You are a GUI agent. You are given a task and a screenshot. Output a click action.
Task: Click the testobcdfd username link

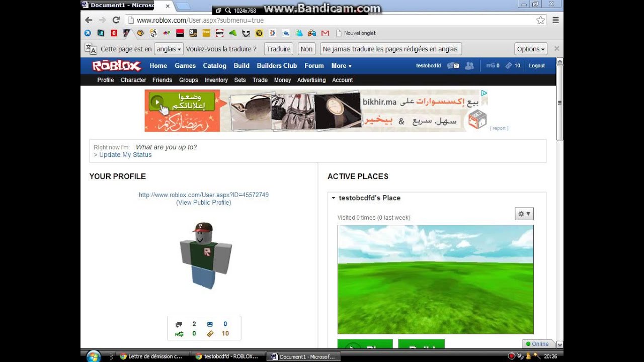[x=429, y=66]
